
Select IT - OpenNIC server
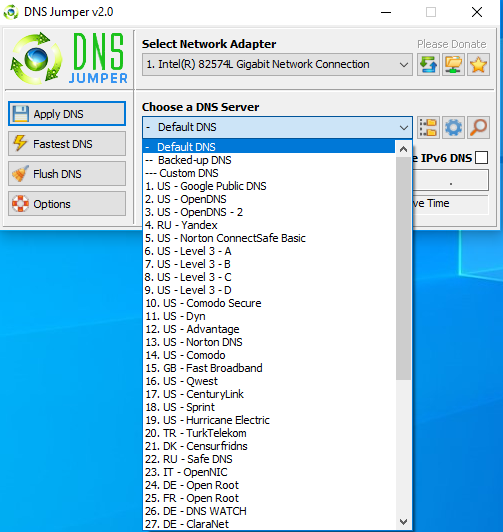click(x=269, y=472)
